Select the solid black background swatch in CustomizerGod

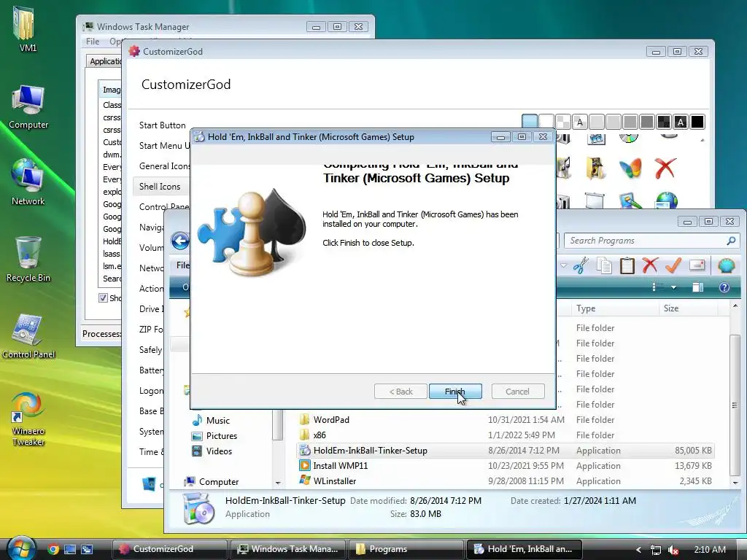(697, 122)
